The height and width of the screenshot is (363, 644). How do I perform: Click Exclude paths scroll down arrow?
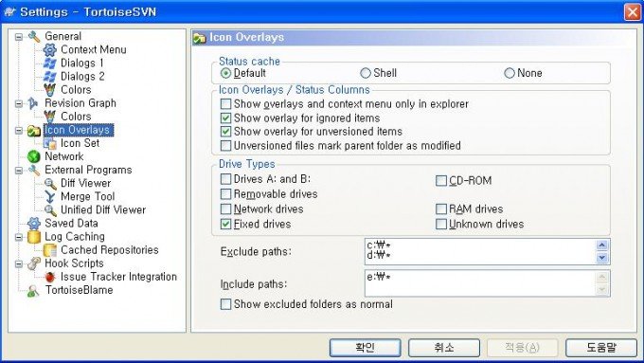(602, 258)
